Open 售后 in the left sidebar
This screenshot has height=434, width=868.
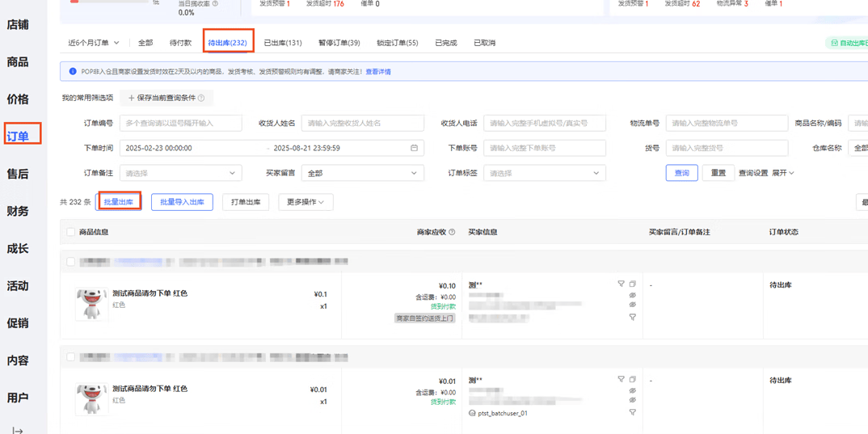click(18, 174)
